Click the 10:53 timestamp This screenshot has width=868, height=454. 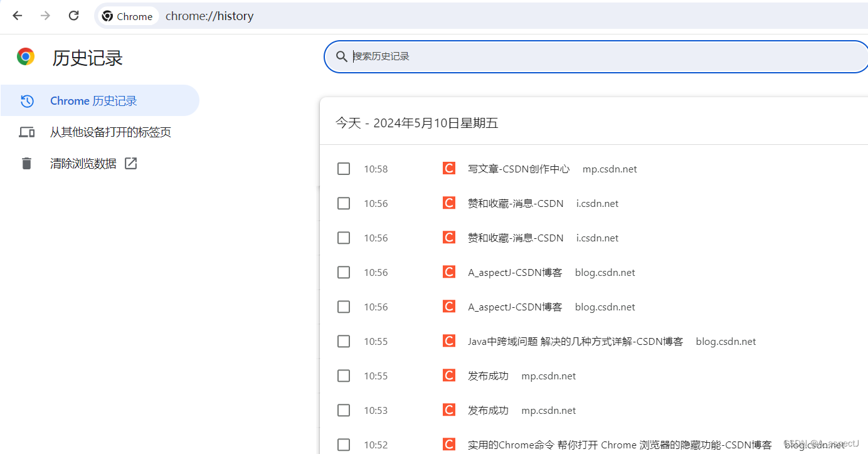(376, 410)
